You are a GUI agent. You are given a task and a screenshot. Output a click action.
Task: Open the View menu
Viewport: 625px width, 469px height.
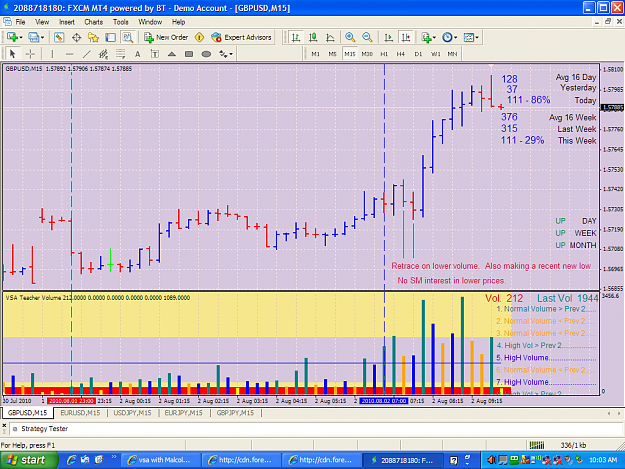[42, 22]
